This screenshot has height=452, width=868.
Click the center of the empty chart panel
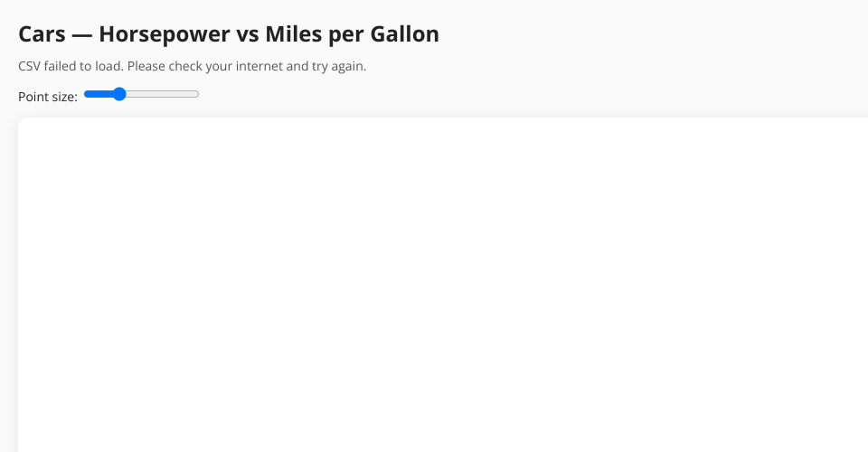(x=443, y=285)
